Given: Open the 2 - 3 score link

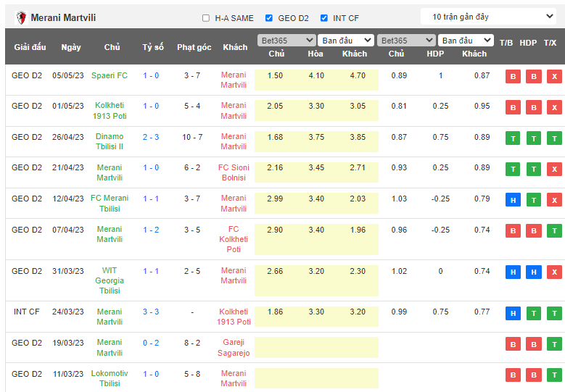Looking at the screenshot, I should (151, 137).
